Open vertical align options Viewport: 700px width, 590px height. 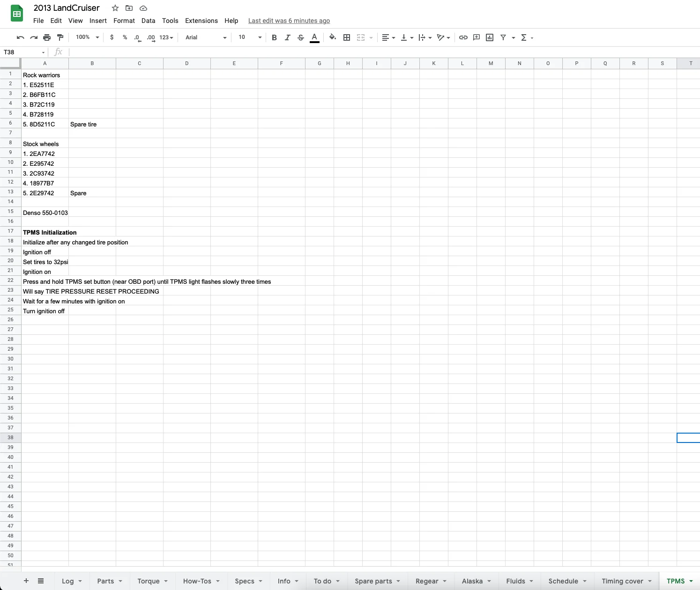407,37
